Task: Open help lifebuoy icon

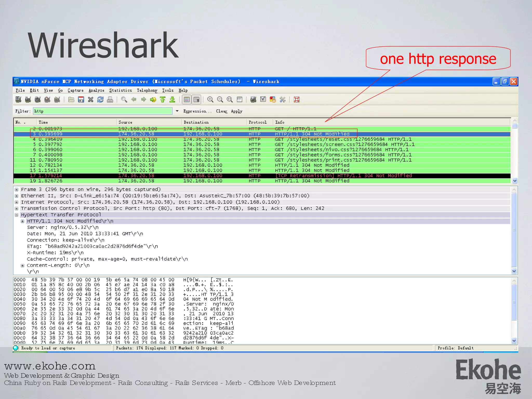Action: tap(297, 99)
